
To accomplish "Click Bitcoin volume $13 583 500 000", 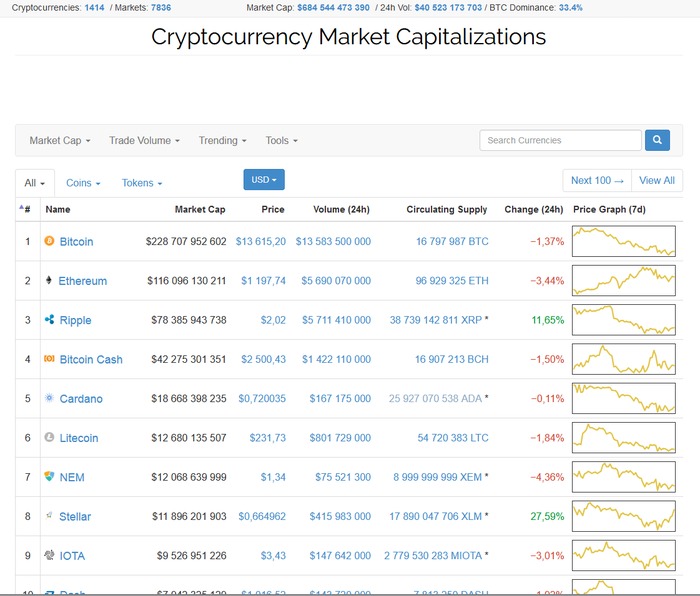I will pos(333,242).
